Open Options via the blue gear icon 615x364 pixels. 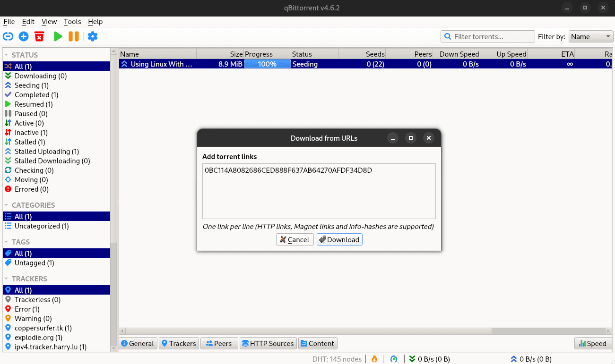pyautogui.click(x=93, y=36)
